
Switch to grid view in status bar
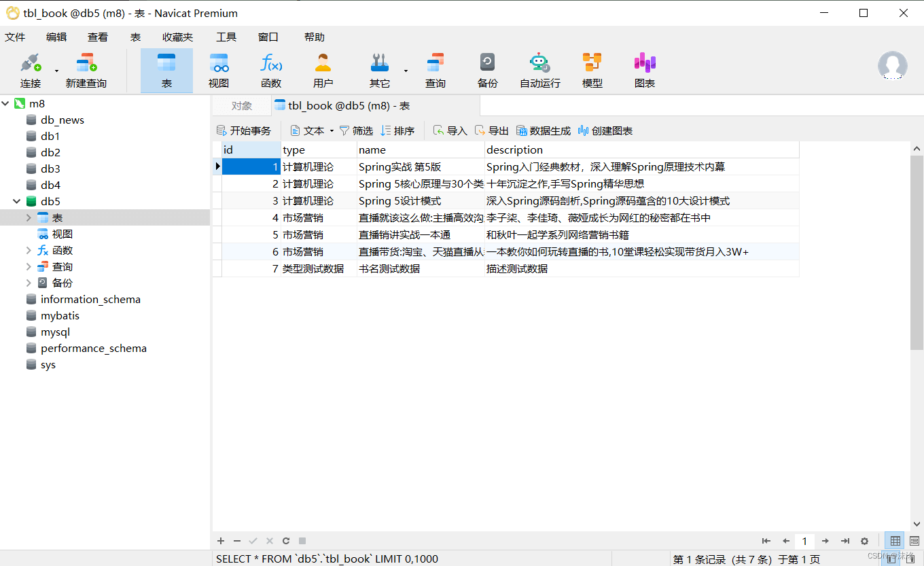click(x=895, y=541)
